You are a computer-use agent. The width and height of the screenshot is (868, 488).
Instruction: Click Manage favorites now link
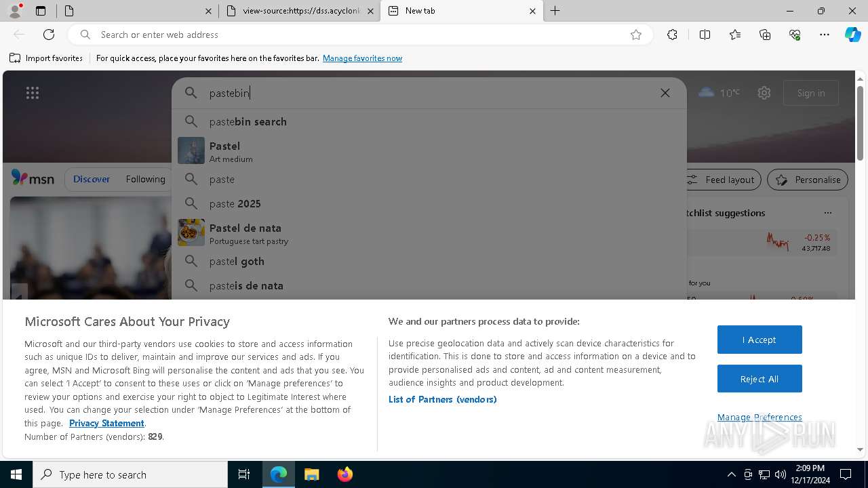362,58
